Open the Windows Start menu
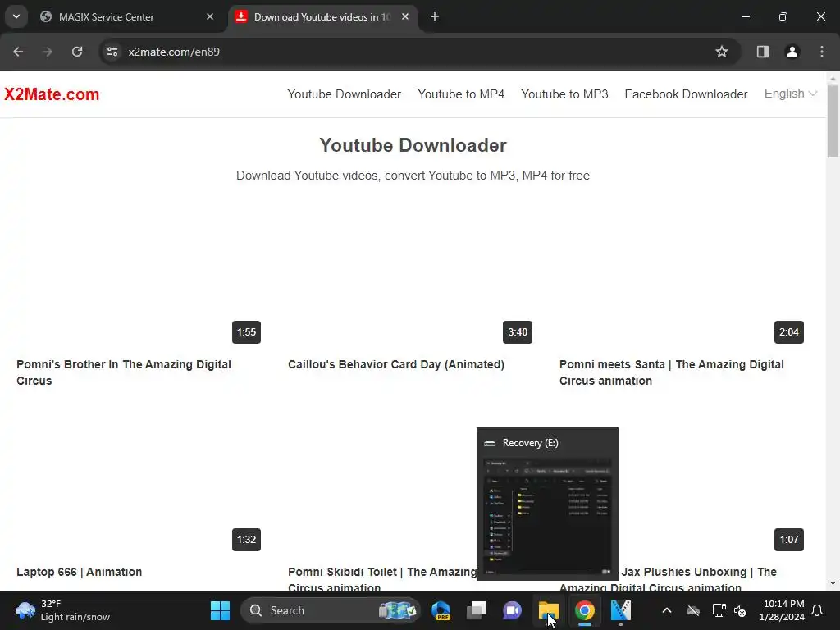This screenshot has width=840, height=630. tap(220, 610)
